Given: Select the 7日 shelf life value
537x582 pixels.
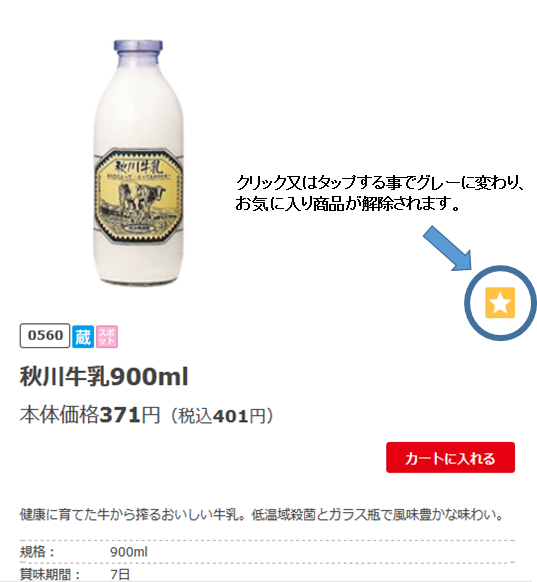Looking at the screenshot, I should pos(120,575).
